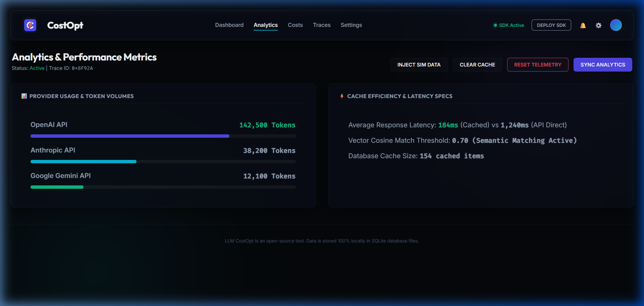Open the settings gear icon
The width and height of the screenshot is (644, 306).
tap(598, 26)
